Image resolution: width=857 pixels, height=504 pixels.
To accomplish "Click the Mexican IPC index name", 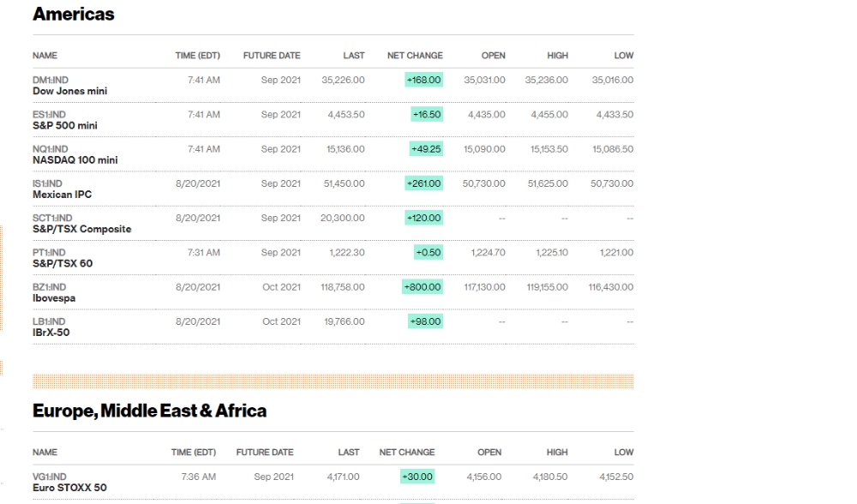I will [62, 195].
